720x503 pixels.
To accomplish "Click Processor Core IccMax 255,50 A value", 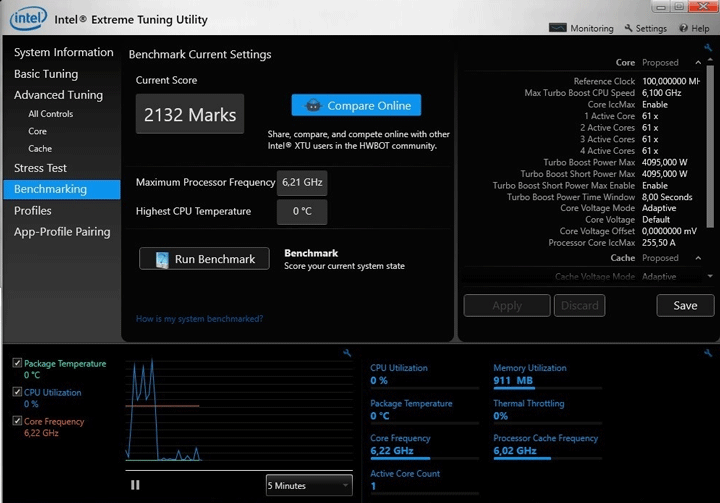I will click(658, 243).
